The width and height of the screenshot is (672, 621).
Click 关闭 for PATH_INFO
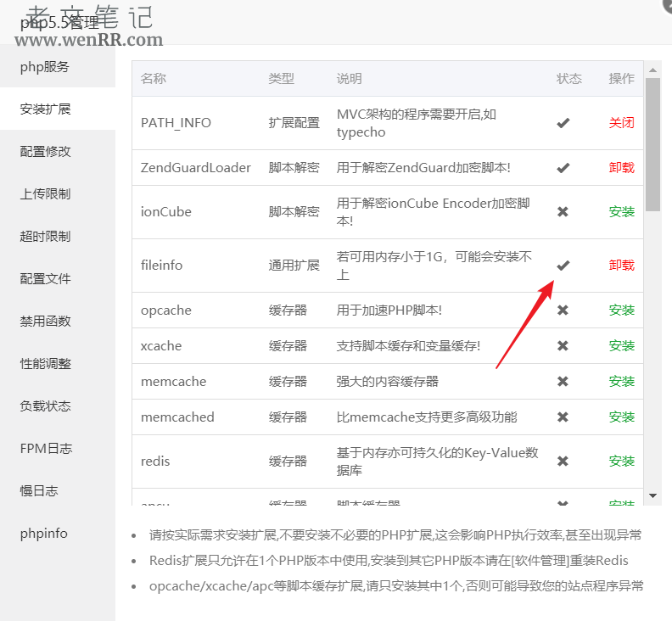621,123
